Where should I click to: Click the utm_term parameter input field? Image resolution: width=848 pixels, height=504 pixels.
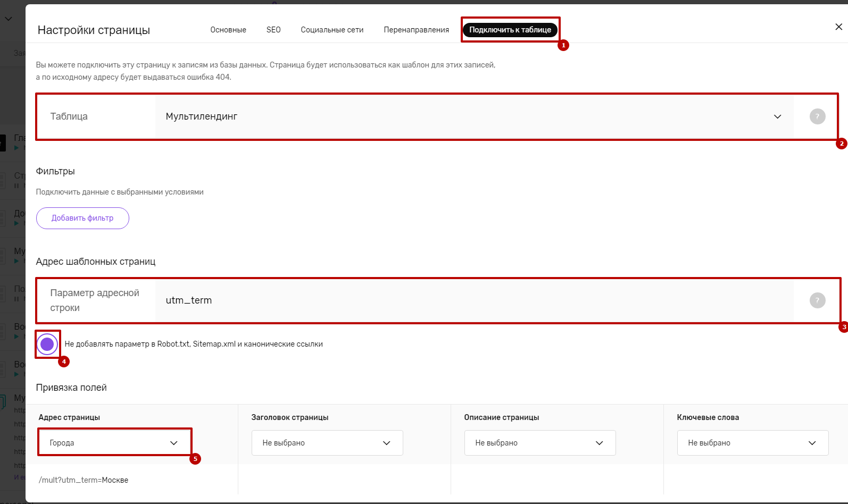click(x=474, y=300)
